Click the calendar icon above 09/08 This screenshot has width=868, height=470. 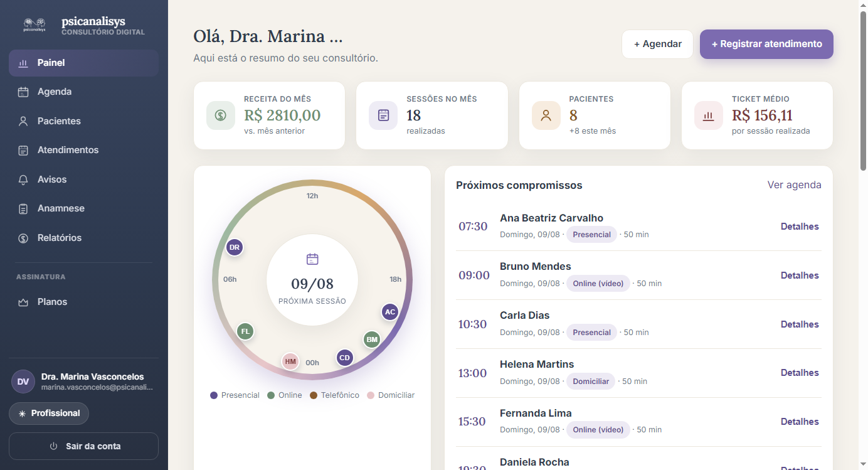[x=312, y=259]
